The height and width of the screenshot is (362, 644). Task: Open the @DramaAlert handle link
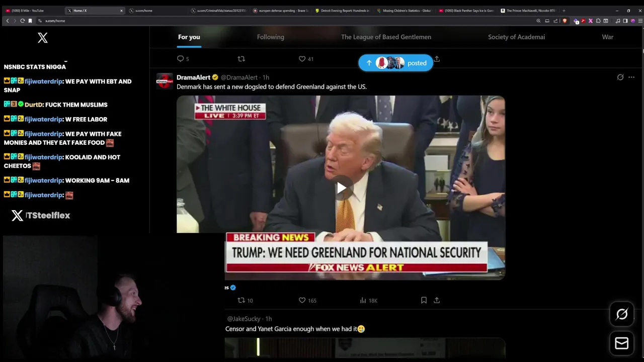239,77
